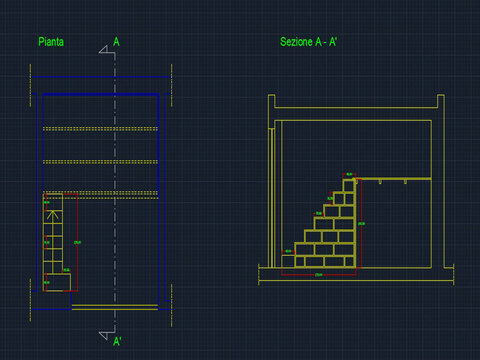Select the roof slab line in section
The image size is (480, 360).
(356, 108)
